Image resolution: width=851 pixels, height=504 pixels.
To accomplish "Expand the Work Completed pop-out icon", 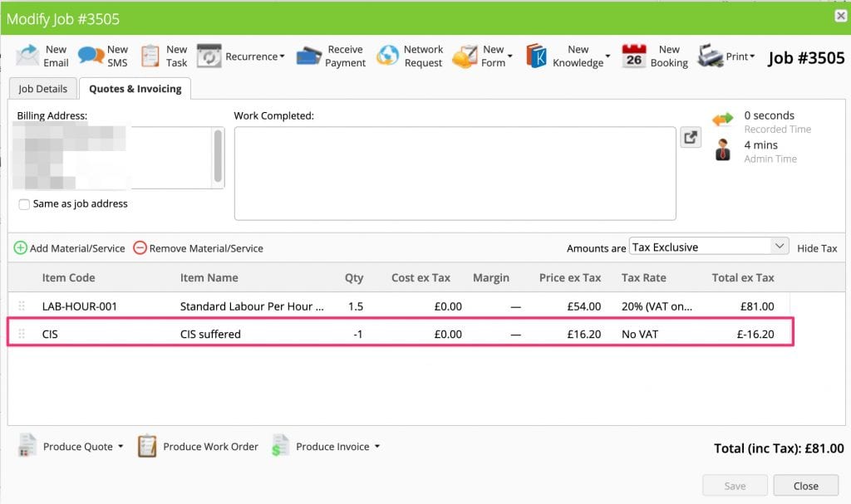I will coord(691,139).
